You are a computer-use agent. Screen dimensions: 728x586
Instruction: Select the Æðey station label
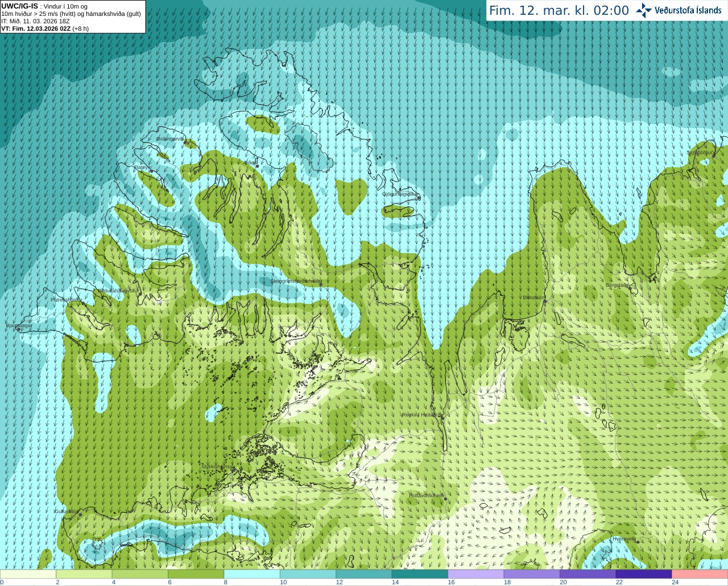250,162
